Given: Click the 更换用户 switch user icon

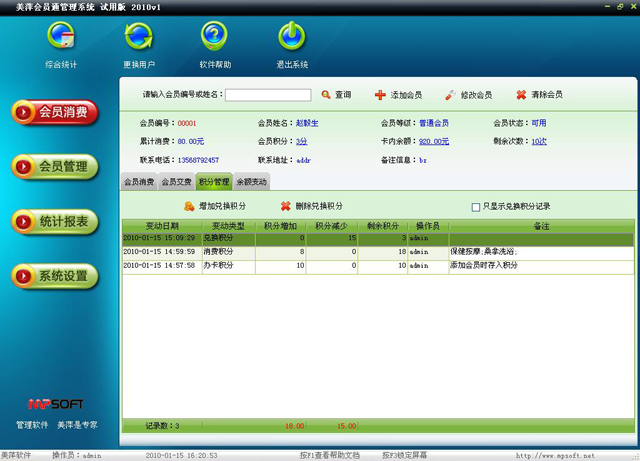Looking at the screenshot, I should 138,35.
